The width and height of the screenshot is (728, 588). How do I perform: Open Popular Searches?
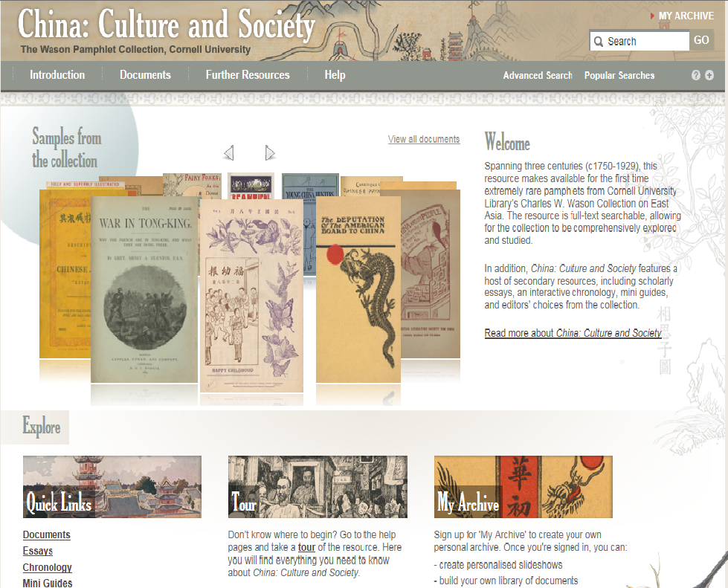coord(619,75)
